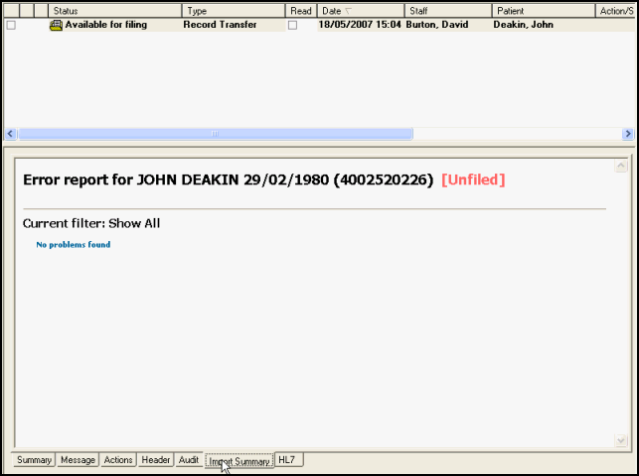Click the Patient column header
This screenshot has width=639, height=476.
pos(540,10)
